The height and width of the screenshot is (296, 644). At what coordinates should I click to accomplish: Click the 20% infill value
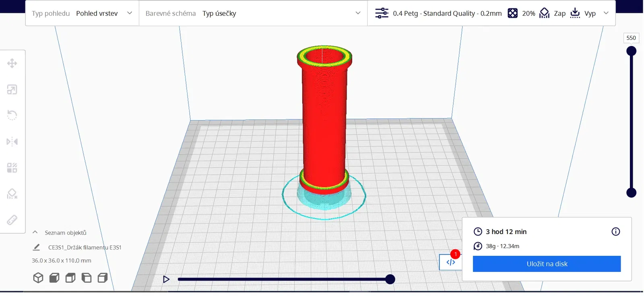(x=528, y=13)
